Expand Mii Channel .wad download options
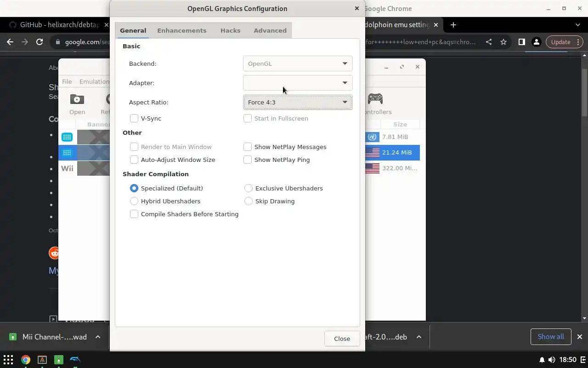 pyautogui.click(x=98, y=337)
